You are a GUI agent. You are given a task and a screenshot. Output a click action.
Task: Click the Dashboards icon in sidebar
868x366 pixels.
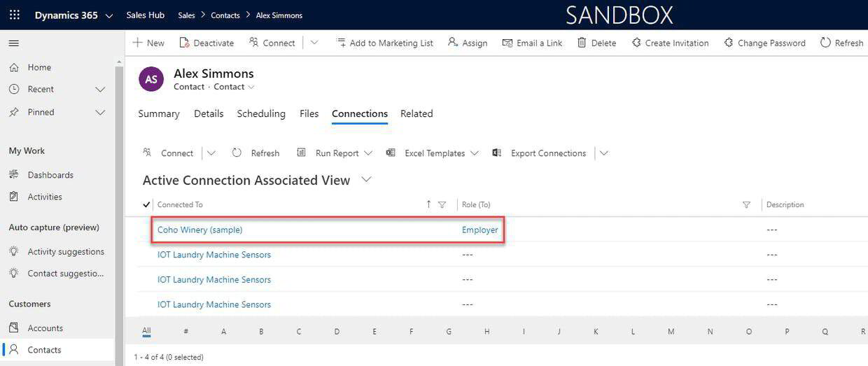click(14, 175)
